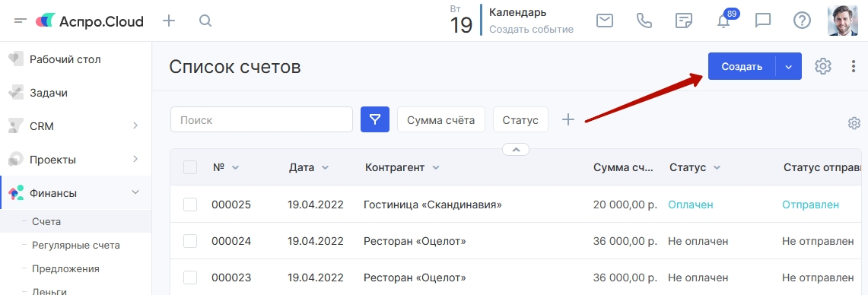Viewport: 868px width, 295px height.
Task: Tick the checkbox for invoice 000024
Action: tap(190, 241)
